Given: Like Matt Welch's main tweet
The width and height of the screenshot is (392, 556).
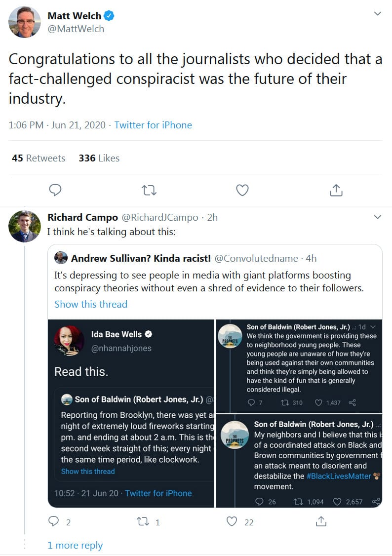Looking at the screenshot, I should coord(242,190).
